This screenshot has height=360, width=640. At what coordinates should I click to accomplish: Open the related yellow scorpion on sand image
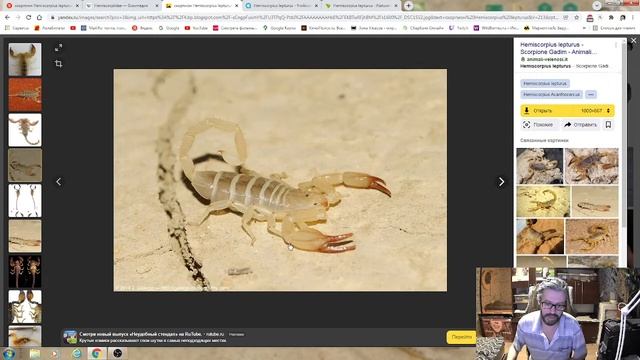(543, 201)
